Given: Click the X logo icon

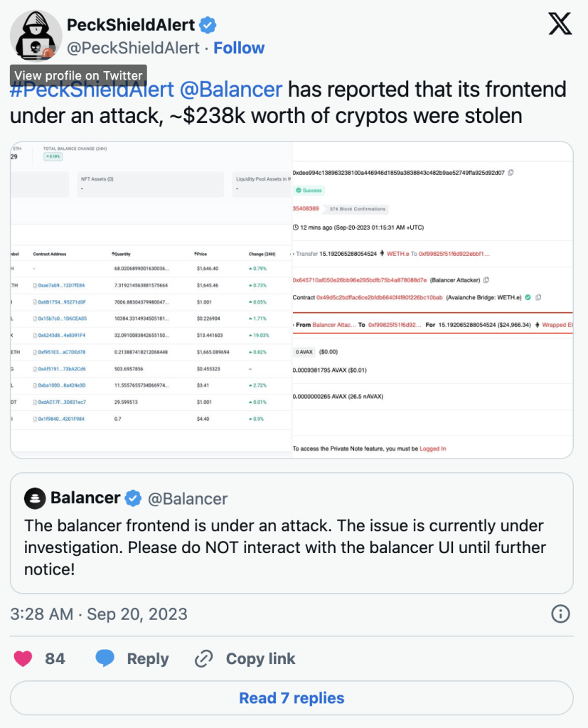Looking at the screenshot, I should pyautogui.click(x=560, y=25).
